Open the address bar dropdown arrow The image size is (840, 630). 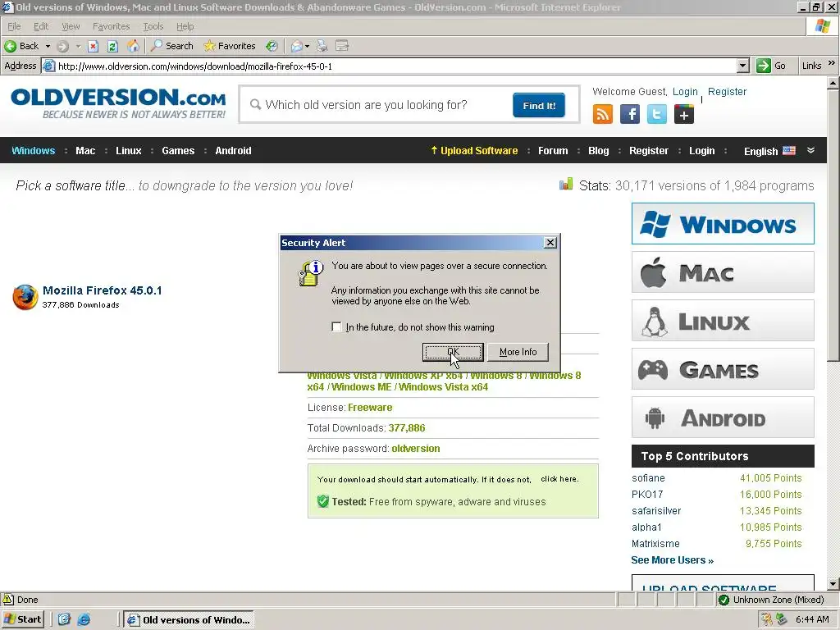pos(742,66)
